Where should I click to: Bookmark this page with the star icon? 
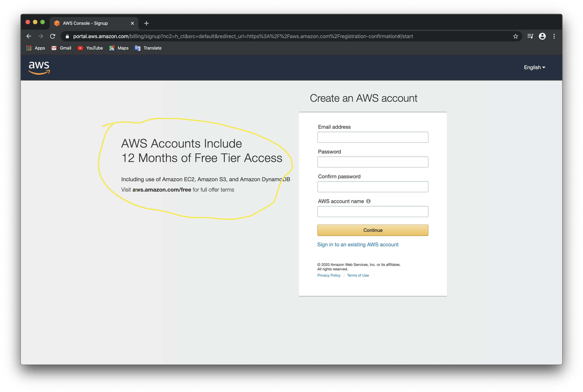[x=515, y=36]
